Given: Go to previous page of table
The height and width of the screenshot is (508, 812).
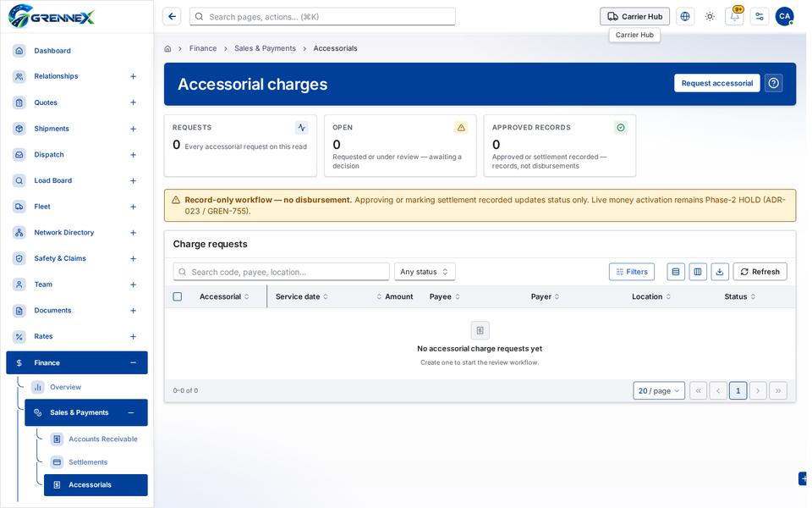Looking at the screenshot, I should [718, 391].
